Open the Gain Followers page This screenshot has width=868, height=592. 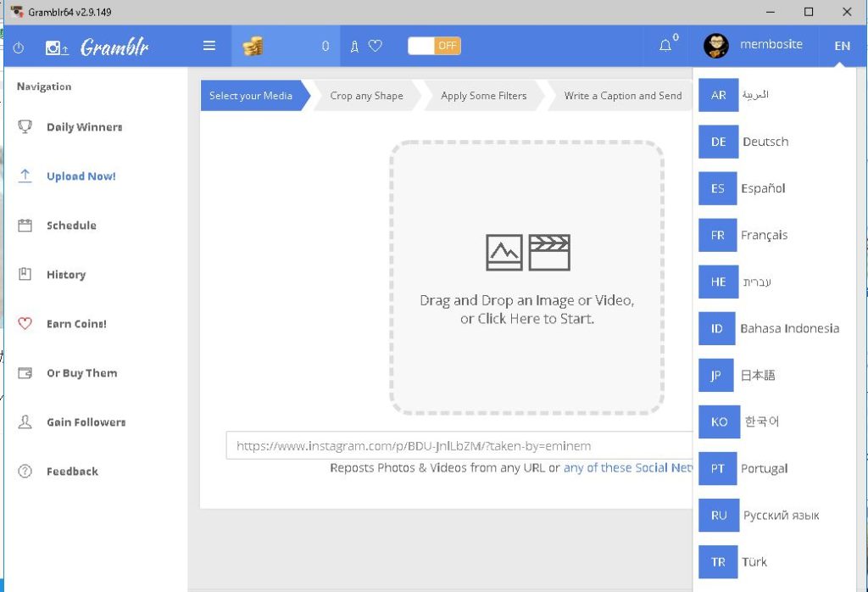coord(86,422)
